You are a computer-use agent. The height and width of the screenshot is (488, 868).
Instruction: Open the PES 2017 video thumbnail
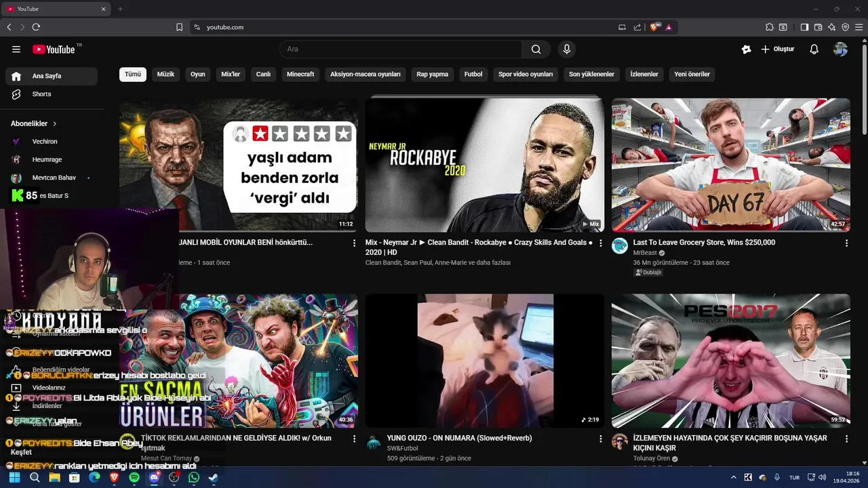pos(730,361)
